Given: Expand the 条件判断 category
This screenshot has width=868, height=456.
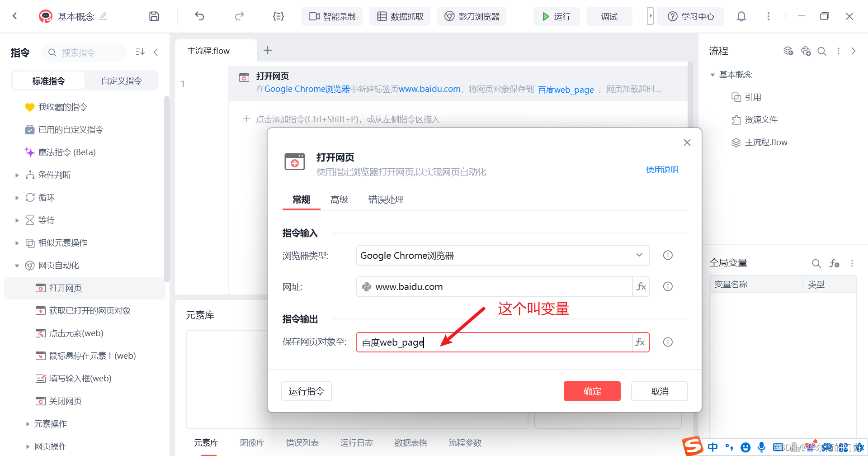Looking at the screenshot, I should [17, 175].
